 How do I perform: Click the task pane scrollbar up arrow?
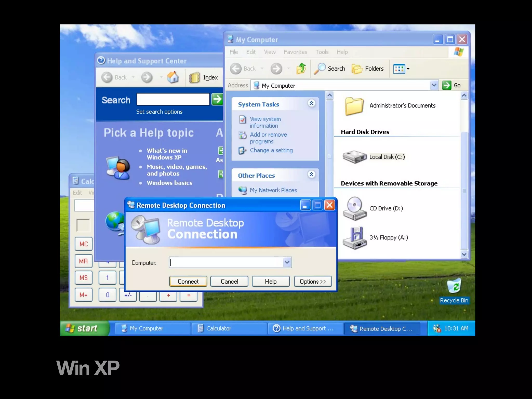tap(330, 95)
